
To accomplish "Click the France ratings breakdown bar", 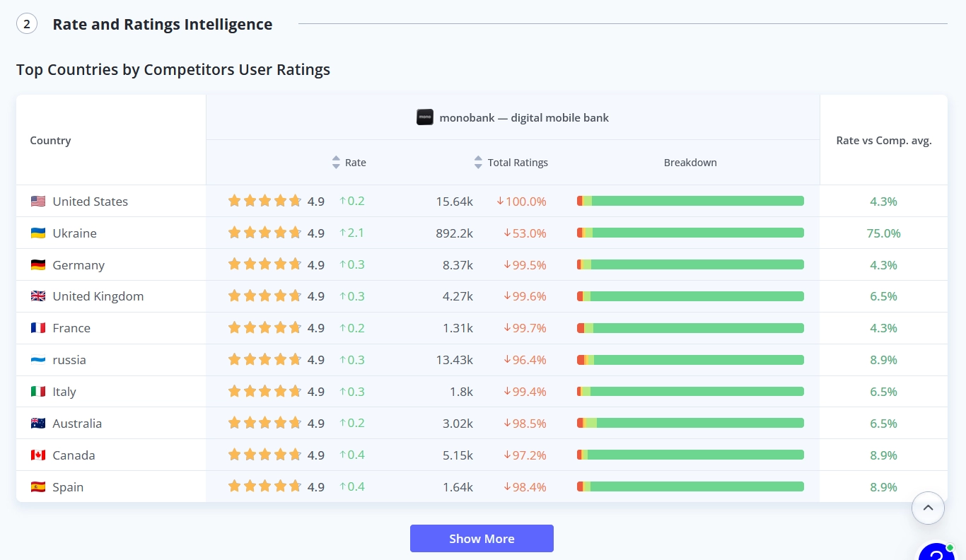I will pos(690,328).
